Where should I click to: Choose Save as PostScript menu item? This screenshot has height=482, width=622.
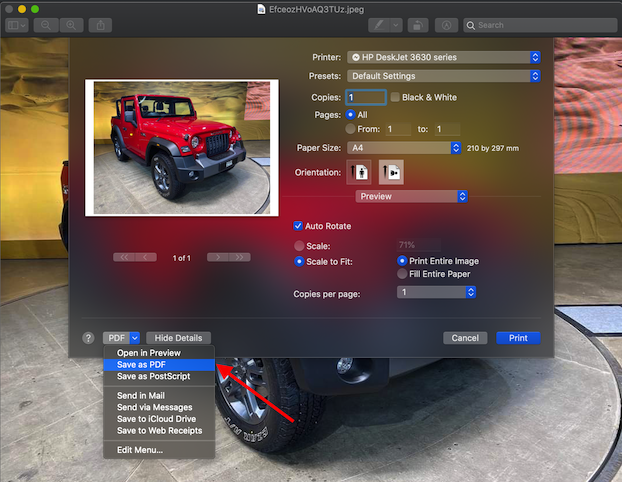pyautogui.click(x=159, y=376)
